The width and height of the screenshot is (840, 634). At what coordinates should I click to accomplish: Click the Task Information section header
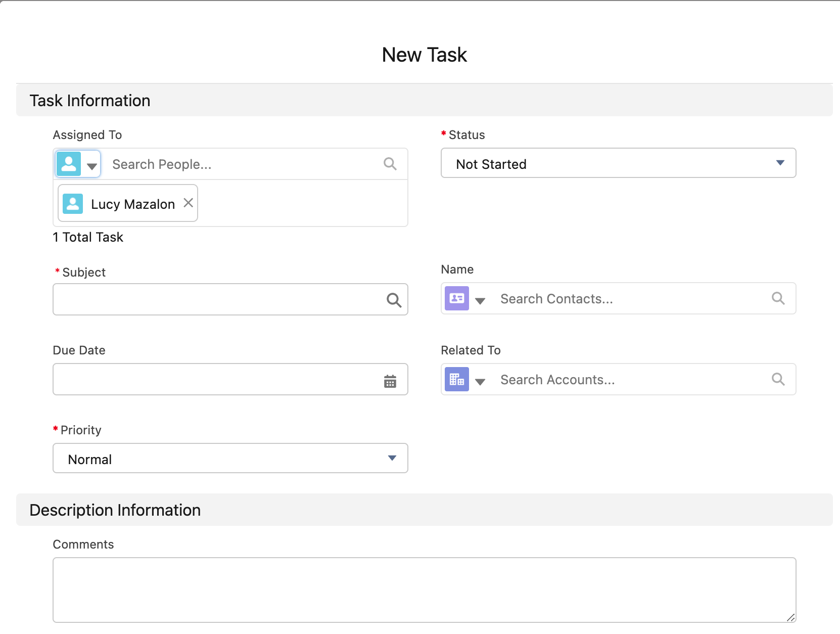(425, 100)
